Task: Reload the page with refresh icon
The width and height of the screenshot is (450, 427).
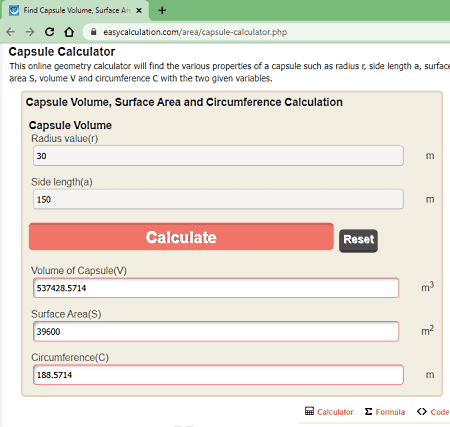Action: coord(50,32)
